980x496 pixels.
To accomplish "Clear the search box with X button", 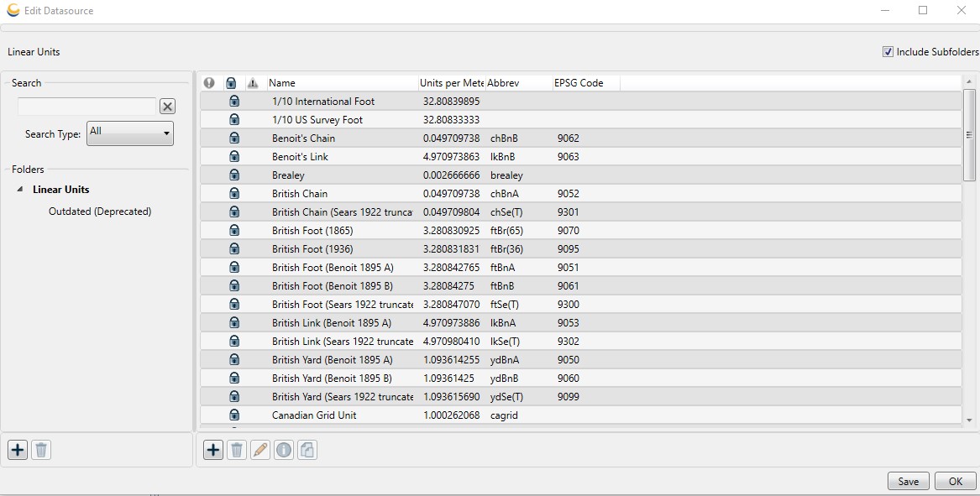I will click(x=167, y=107).
